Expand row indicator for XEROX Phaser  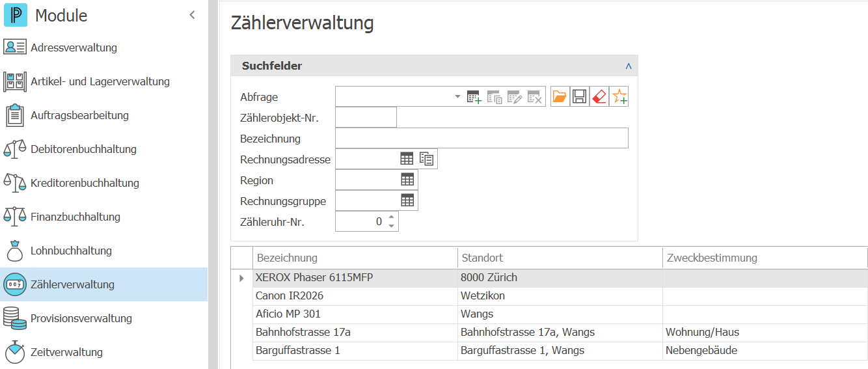pyautogui.click(x=241, y=278)
